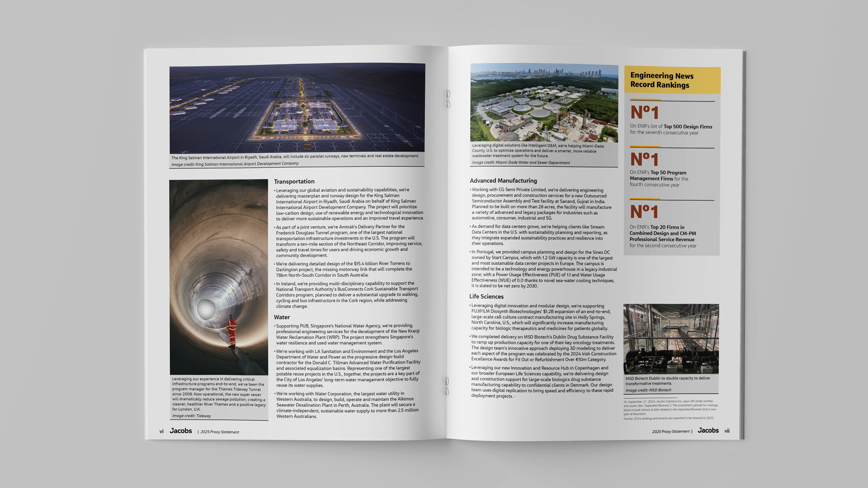Click the second No1 Top 50 Program Management badge

(x=645, y=160)
